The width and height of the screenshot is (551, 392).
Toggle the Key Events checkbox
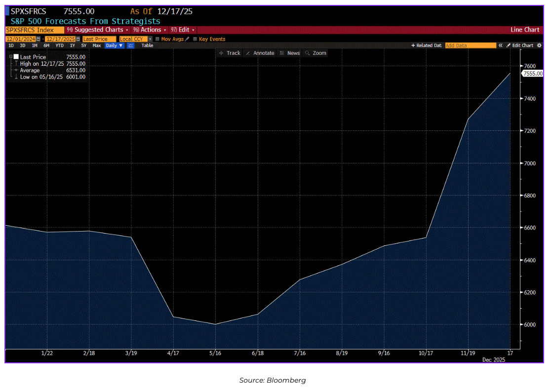tap(195, 39)
